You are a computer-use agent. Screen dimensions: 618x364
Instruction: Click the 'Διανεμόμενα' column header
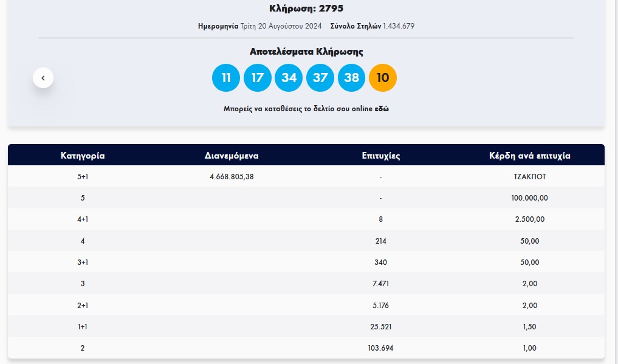[x=232, y=156]
